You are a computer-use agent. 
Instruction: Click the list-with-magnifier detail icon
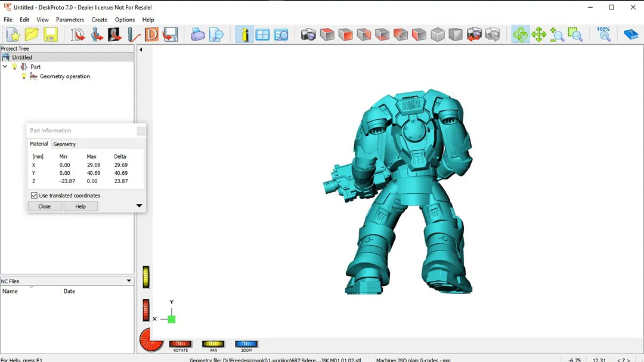pos(281,35)
